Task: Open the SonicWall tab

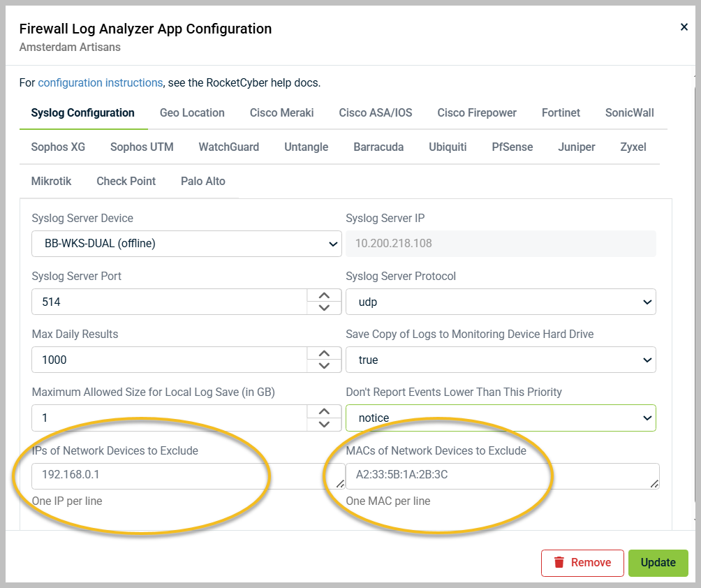Action: (629, 112)
